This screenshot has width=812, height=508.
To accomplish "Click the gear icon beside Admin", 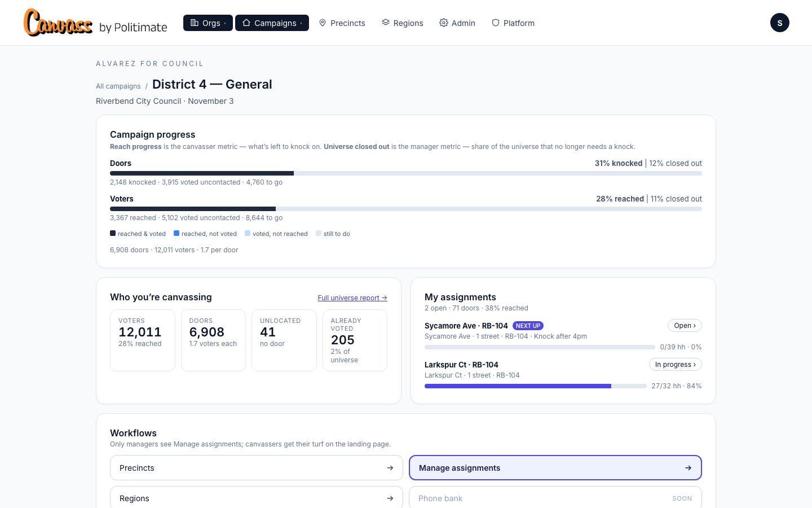I will pos(444,23).
